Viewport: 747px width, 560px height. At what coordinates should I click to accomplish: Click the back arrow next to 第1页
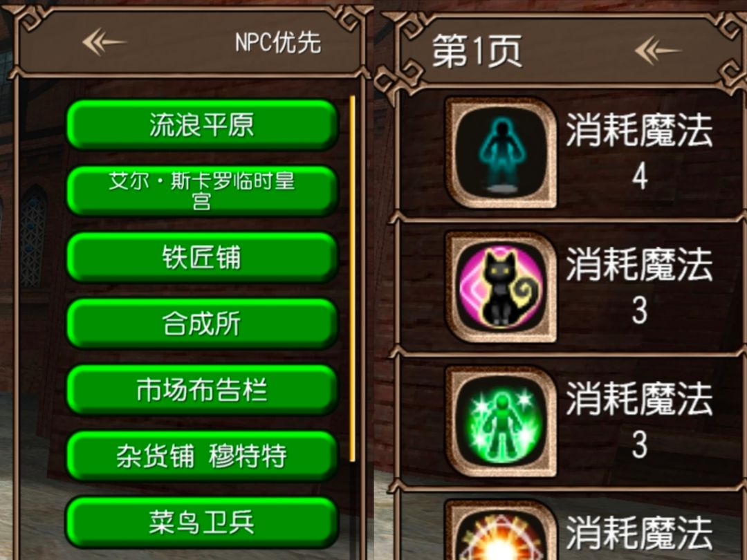tap(658, 50)
